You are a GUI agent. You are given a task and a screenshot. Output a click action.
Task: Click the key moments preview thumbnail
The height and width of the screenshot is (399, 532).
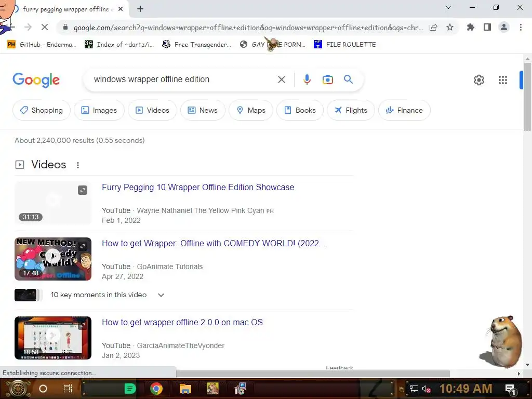tap(26, 295)
